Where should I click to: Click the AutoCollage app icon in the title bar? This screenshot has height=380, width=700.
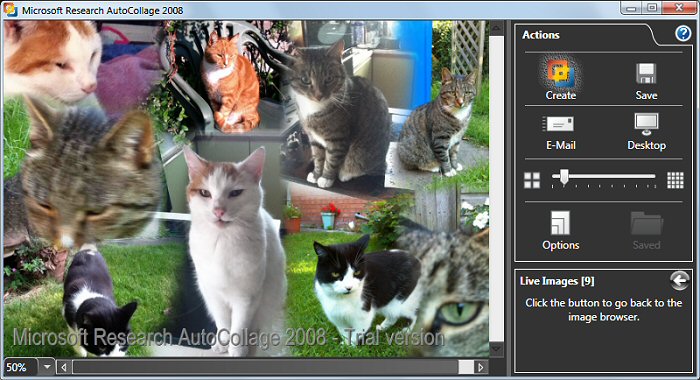tap(11, 9)
